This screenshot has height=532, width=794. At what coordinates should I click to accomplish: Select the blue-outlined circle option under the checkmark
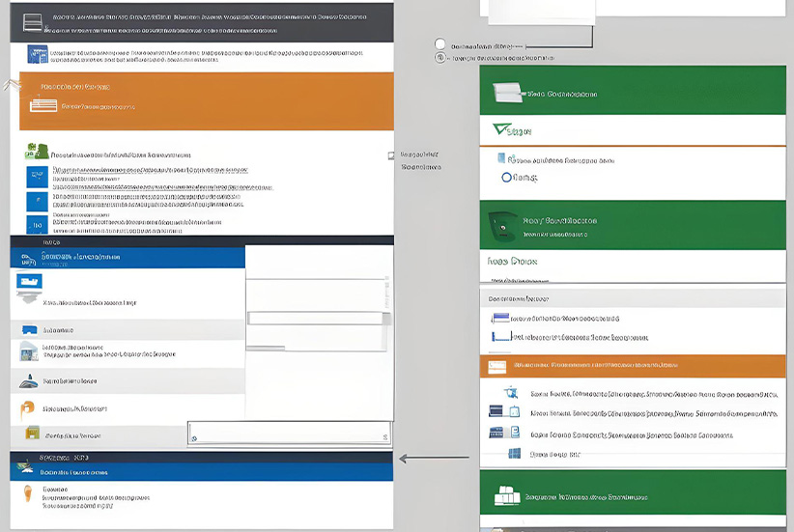(x=506, y=178)
